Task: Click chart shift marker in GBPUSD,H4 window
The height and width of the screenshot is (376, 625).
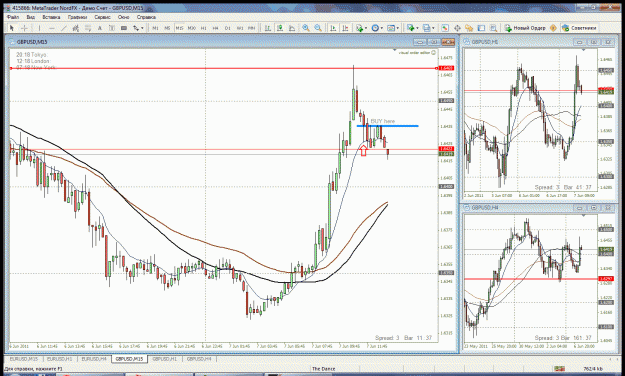Action: point(583,216)
